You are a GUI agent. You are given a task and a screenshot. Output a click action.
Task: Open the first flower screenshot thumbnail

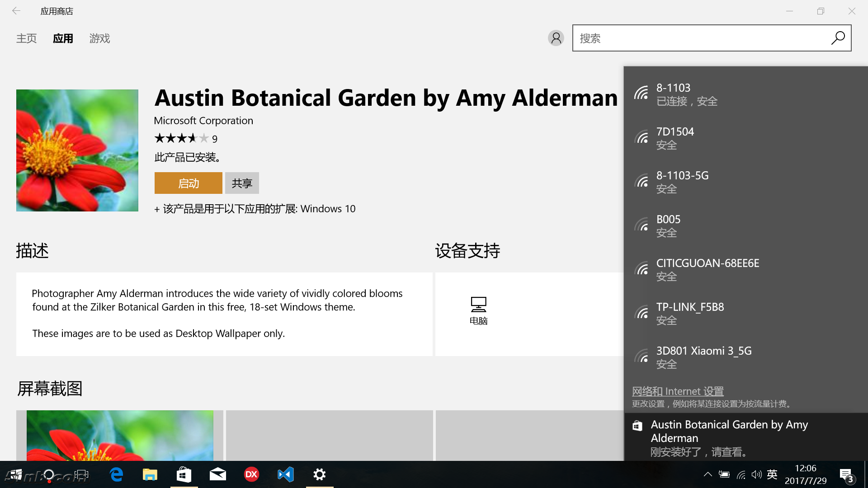(120, 436)
